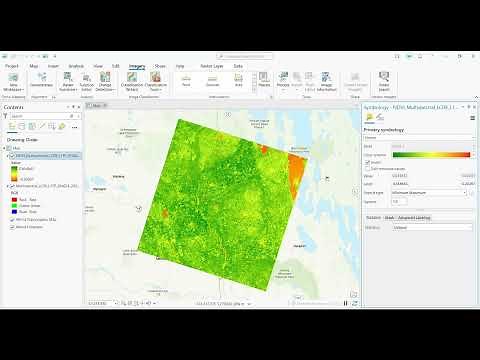
Task: Toggle World Hillshade layer visibility
Action: pyautogui.click(x=12, y=227)
